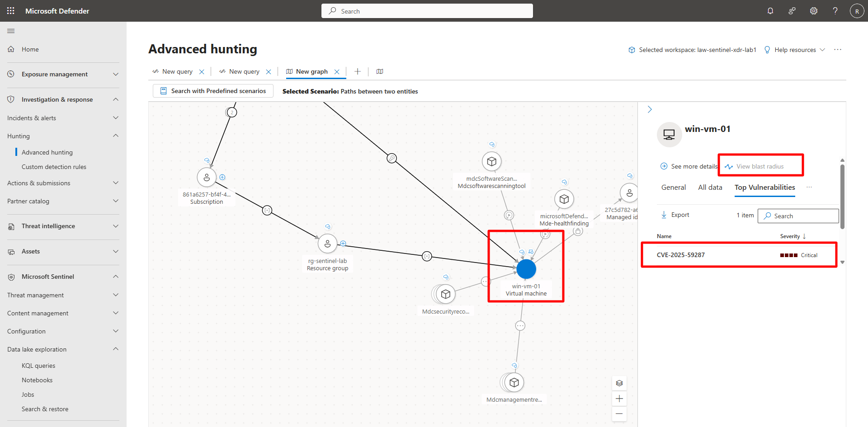The height and width of the screenshot is (427, 868).
Task: Expand Exposure management section
Action: [116, 74]
